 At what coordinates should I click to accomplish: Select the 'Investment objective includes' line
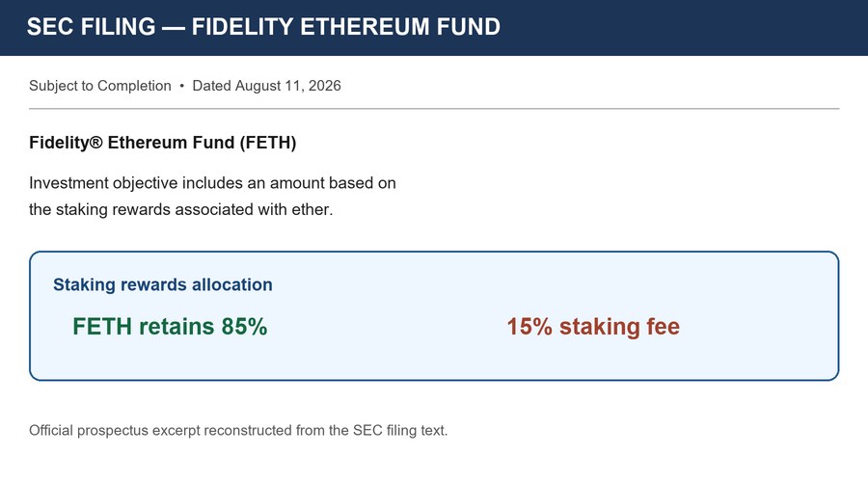click(x=212, y=183)
